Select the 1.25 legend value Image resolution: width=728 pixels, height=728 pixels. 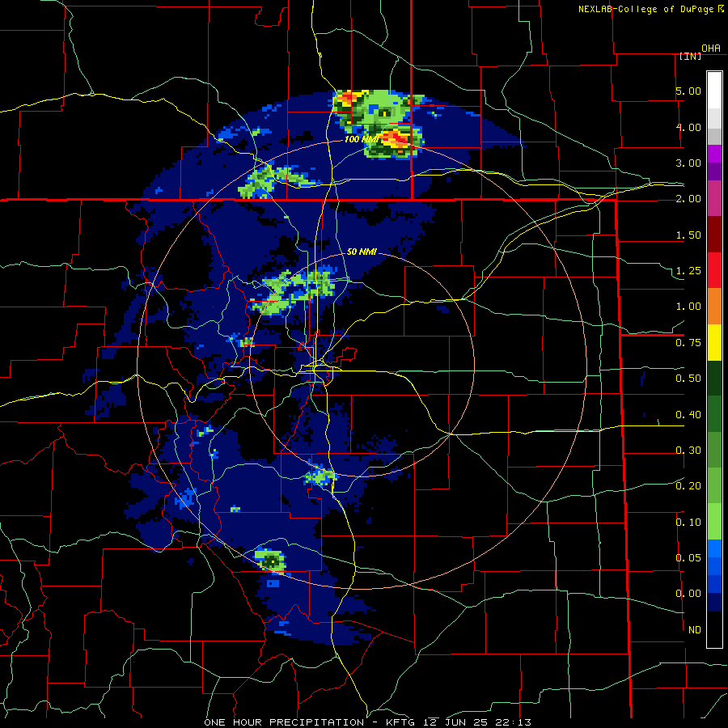tap(688, 271)
